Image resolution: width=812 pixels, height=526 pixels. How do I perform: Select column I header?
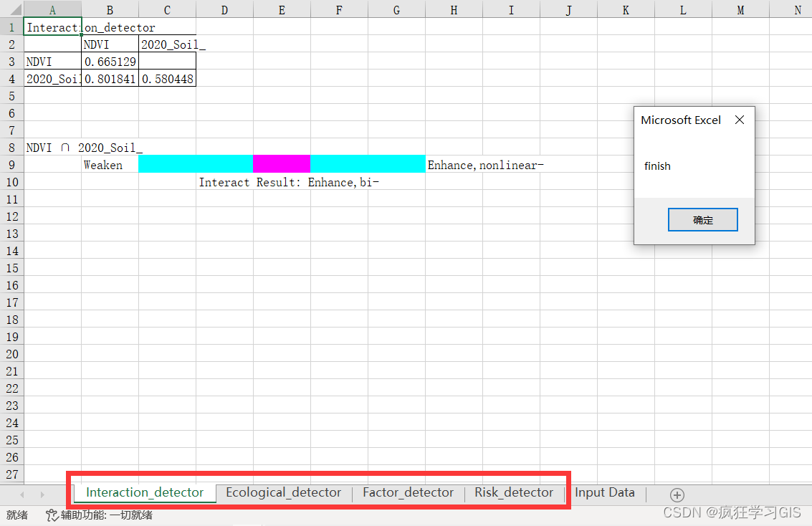click(x=511, y=10)
